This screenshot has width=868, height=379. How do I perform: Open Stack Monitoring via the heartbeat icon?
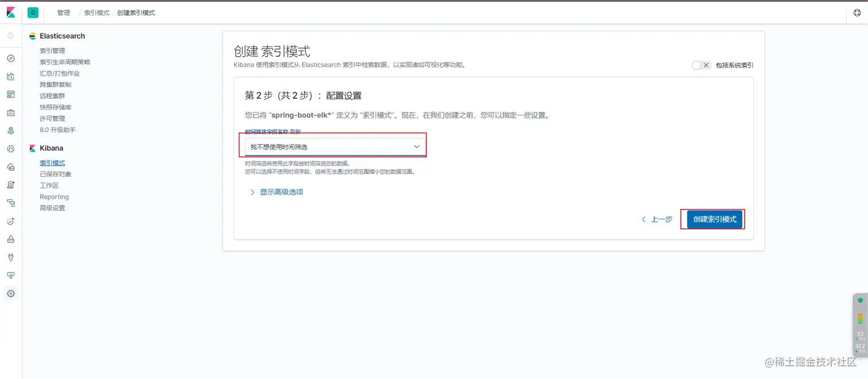click(11, 276)
